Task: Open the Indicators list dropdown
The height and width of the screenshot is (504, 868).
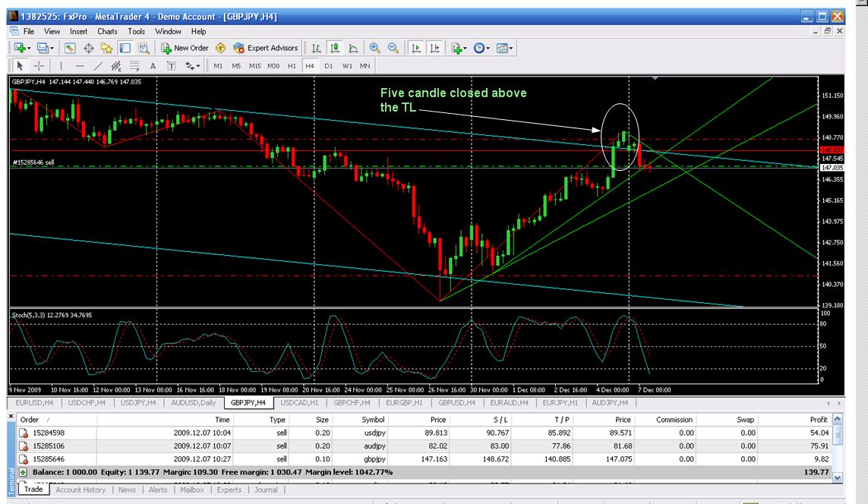Action: [x=458, y=48]
